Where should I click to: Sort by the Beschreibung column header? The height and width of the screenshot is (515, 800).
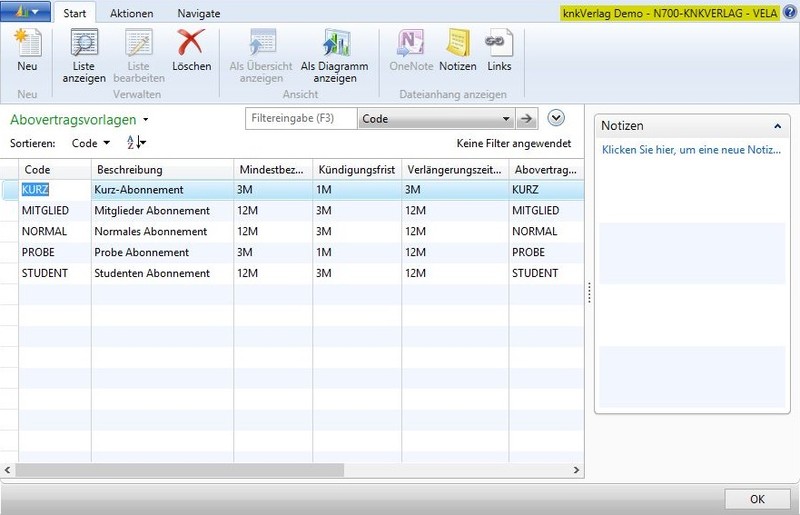pyautogui.click(x=162, y=169)
